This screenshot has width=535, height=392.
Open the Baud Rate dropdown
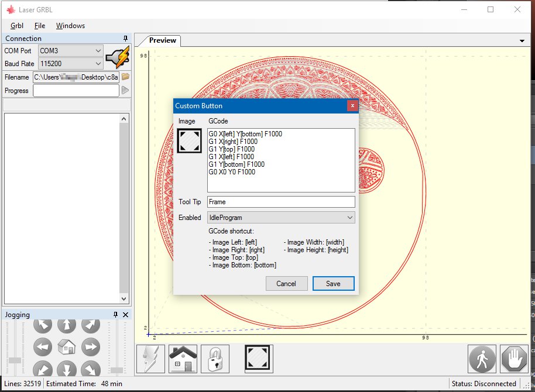point(98,63)
